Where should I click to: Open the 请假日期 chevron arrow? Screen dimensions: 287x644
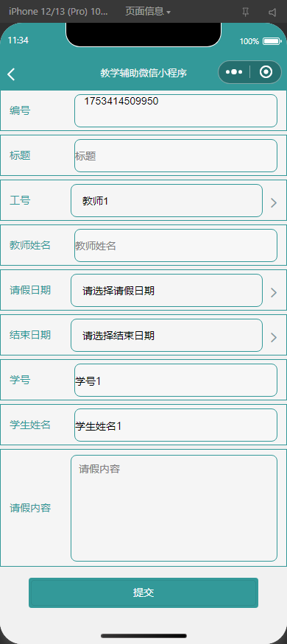coord(274,292)
